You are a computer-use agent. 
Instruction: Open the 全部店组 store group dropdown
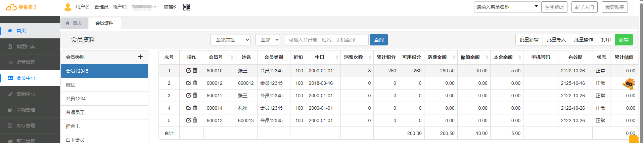coord(230,40)
